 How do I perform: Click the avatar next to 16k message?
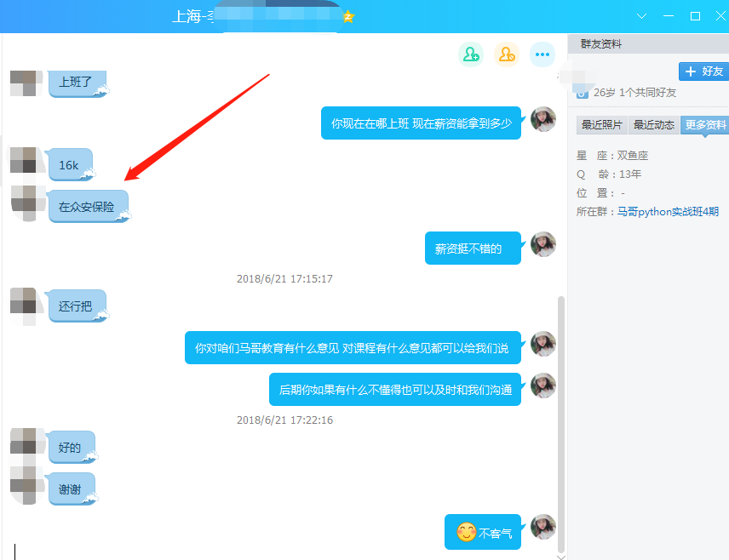coord(23,160)
